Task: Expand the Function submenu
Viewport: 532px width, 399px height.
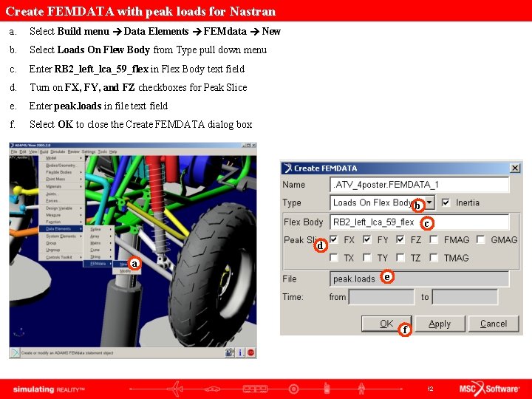Action: [x=61, y=222]
